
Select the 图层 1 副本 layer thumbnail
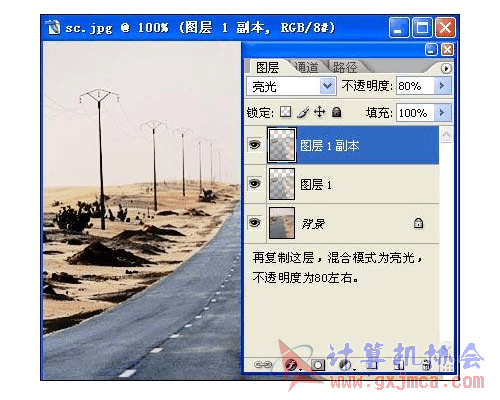[x=282, y=145]
